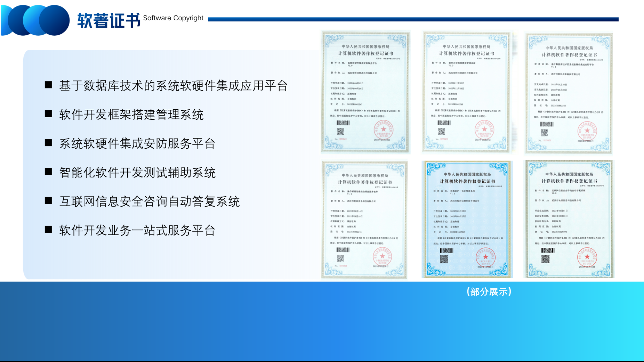This screenshot has height=362, width=644.
Task: Select the 智能化软件开发测试辅助系统 list item text
Action: pos(137,172)
